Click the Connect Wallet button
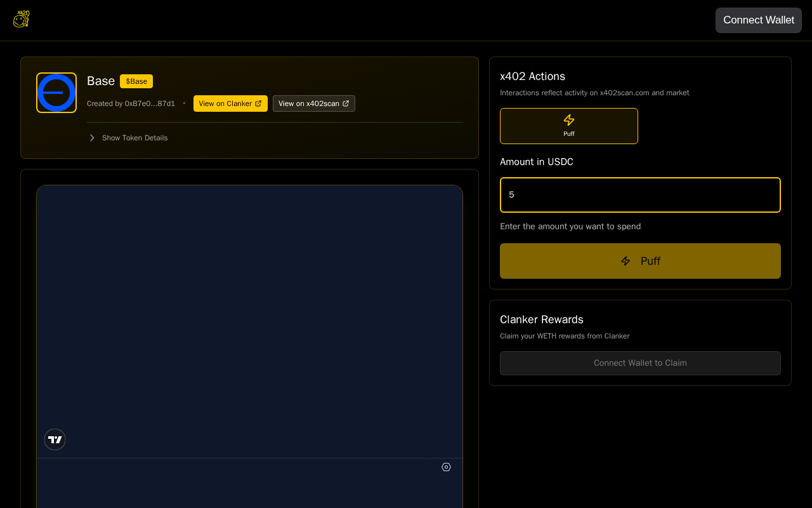812x508 pixels. (759, 20)
